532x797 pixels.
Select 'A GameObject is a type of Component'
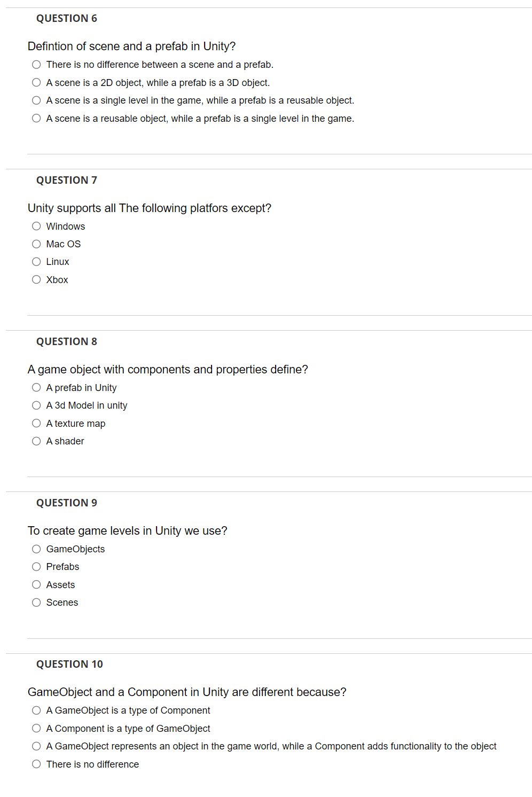pyautogui.click(x=36, y=710)
